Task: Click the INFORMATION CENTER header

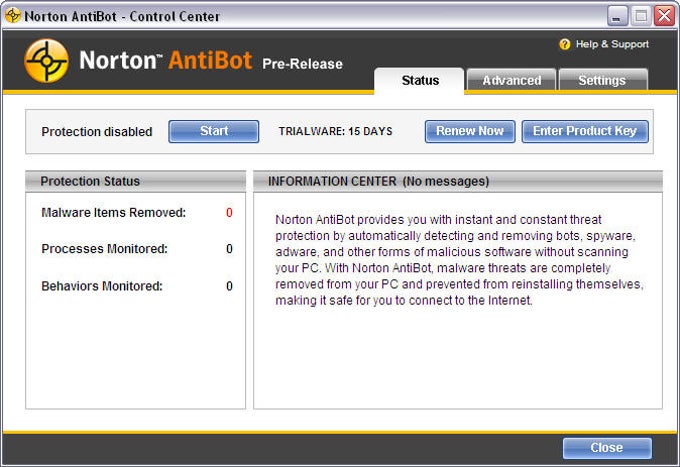Action: 458,181
